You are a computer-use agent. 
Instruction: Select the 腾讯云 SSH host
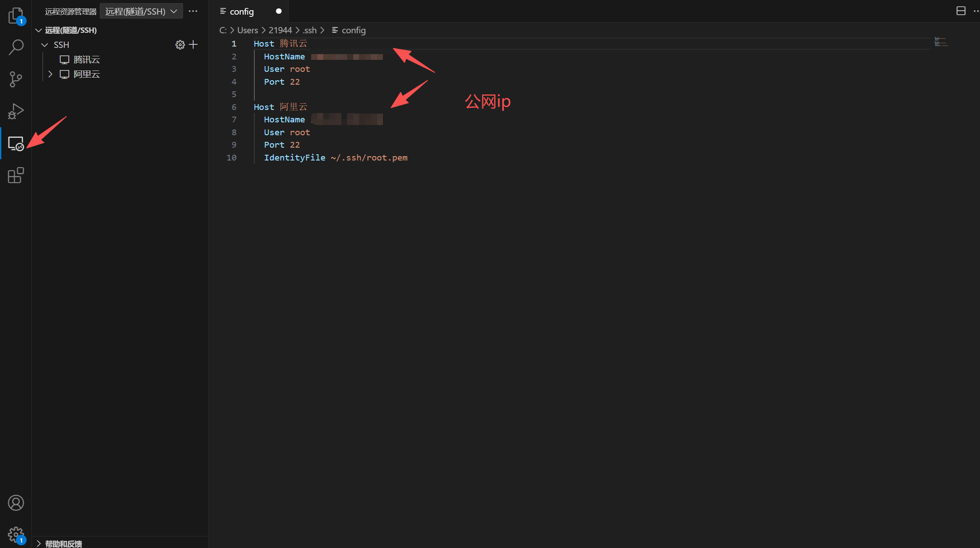click(86, 59)
